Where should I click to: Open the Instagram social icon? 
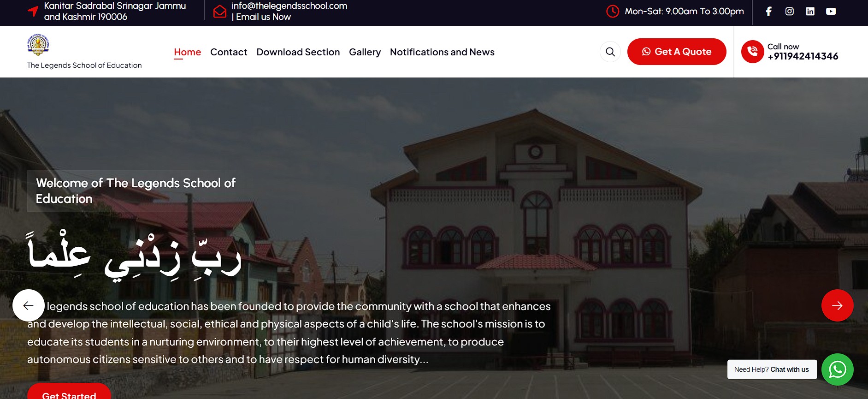[x=789, y=12]
